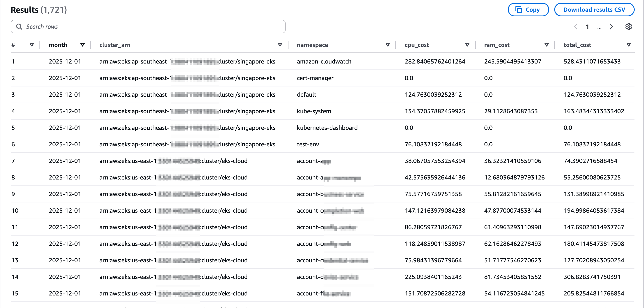The image size is (644, 308).
Task: Sort by ram_cost column arrow
Action: (546, 45)
